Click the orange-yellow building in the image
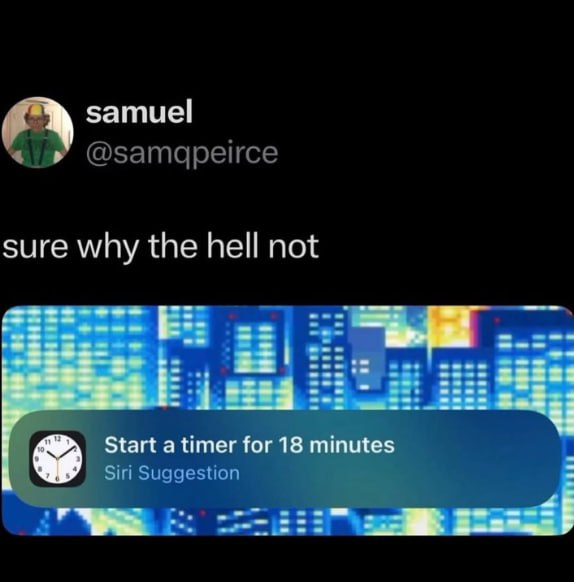 (x=451, y=327)
